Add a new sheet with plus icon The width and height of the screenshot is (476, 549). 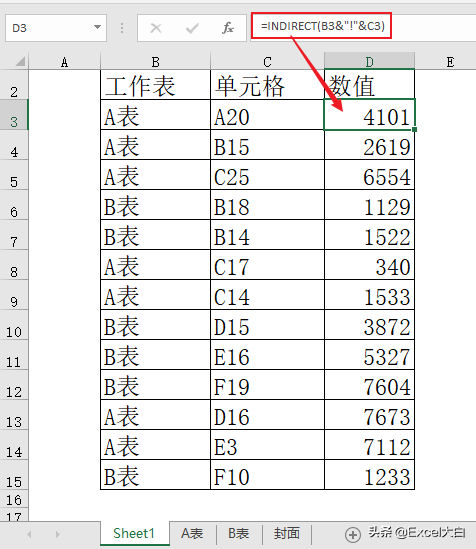[352, 534]
